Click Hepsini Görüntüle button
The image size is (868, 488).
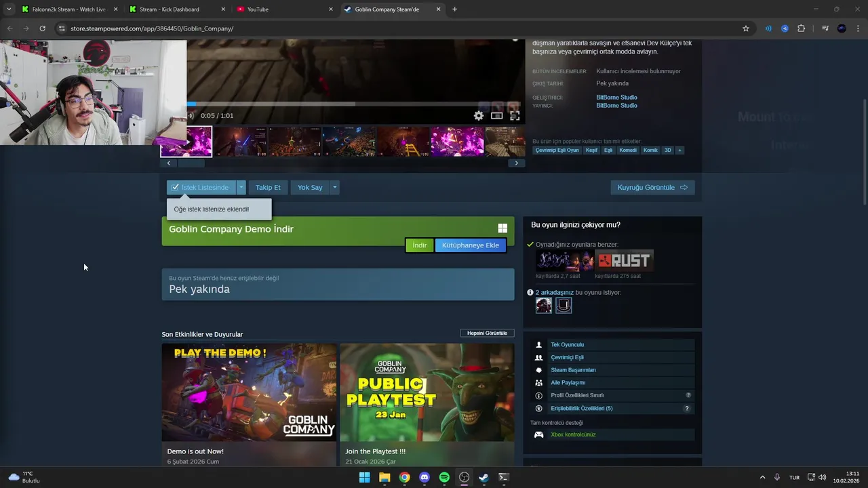pos(487,333)
